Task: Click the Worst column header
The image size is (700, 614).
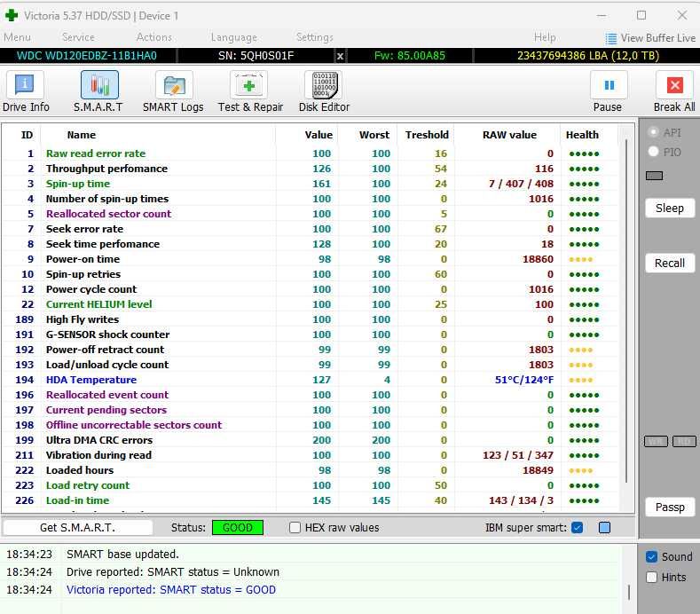Action: point(374,135)
